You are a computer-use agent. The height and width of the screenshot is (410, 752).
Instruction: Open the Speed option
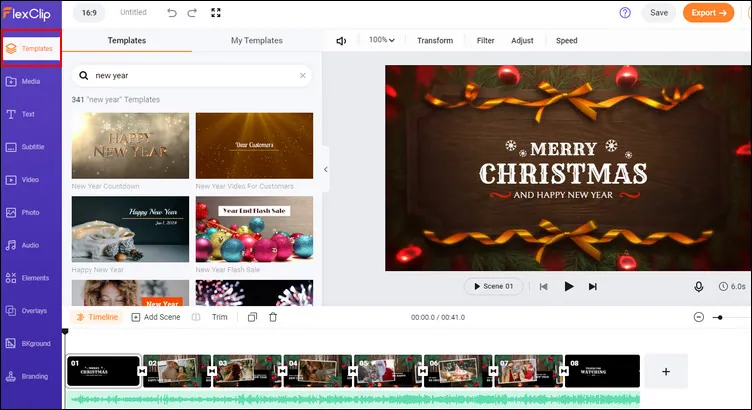(x=566, y=41)
